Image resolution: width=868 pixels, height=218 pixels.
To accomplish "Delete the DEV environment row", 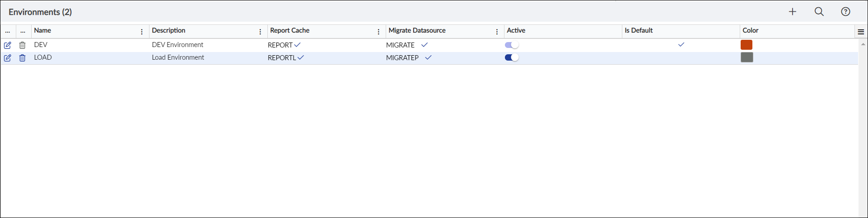I will click(22, 45).
